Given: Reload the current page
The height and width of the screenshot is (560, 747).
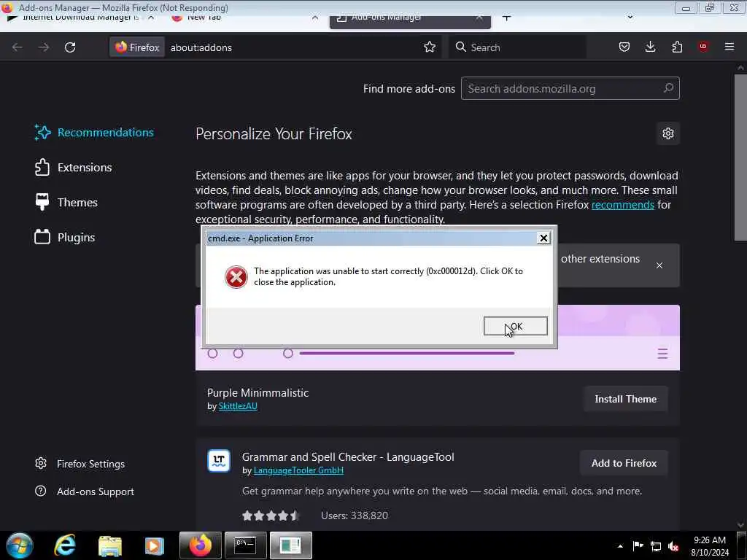Looking at the screenshot, I should [70, 47].
